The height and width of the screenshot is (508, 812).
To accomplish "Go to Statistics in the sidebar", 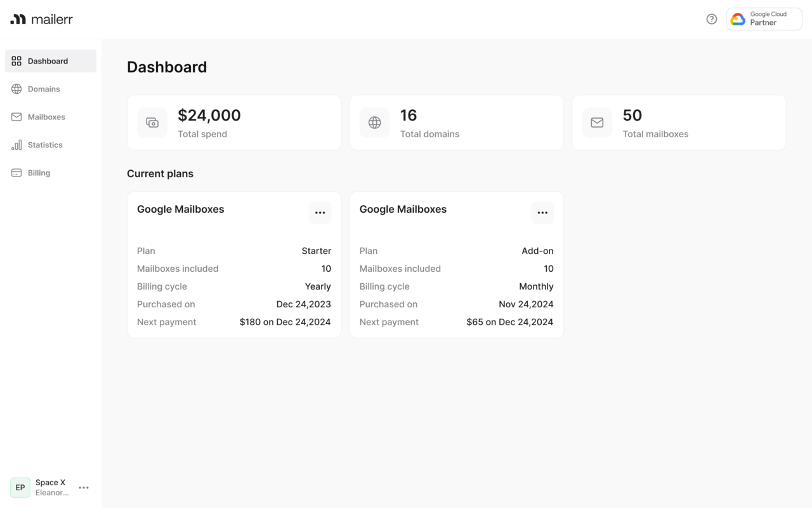I will coord(45,145).
